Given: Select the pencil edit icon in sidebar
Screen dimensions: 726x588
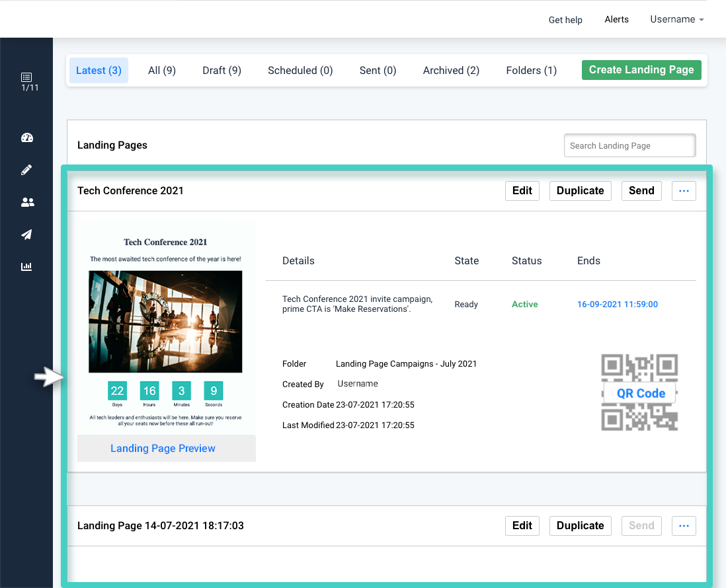Looking at the screenshot, I should (27, 170).
